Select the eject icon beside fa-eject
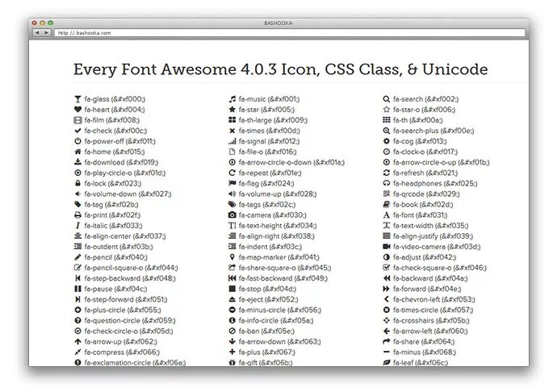 [232, 299]
